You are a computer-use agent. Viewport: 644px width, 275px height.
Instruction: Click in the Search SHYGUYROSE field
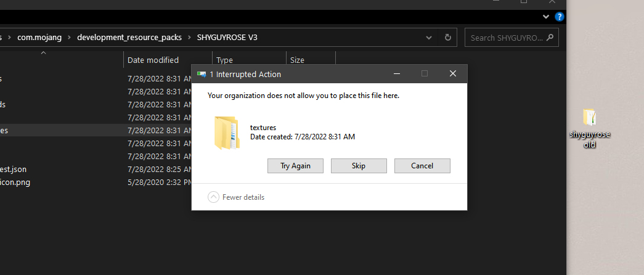click(x=507, y=38)
